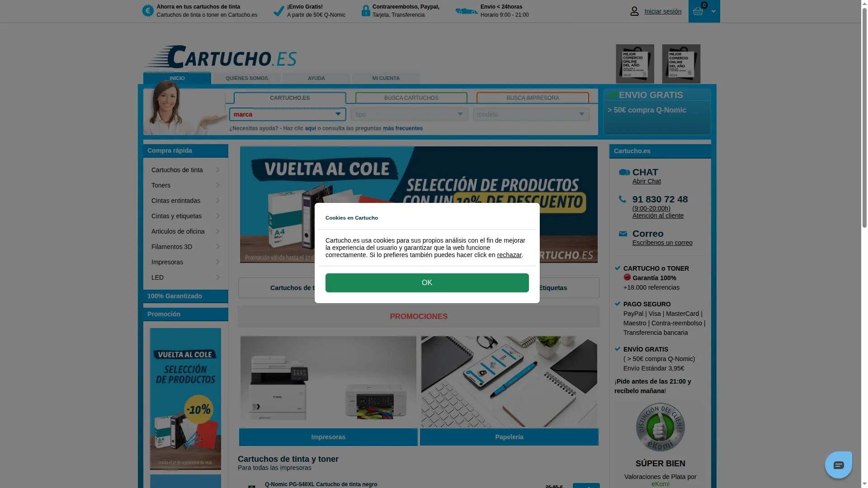
Task: Click the chat bubbles icon next to CHAT
Action: tap(624, 172)
